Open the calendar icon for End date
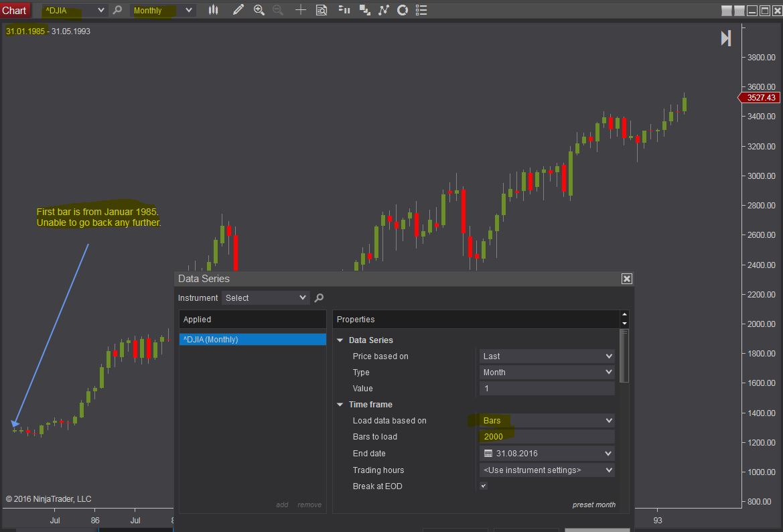This screenshot has height=532, width=783. coord(488,454)
